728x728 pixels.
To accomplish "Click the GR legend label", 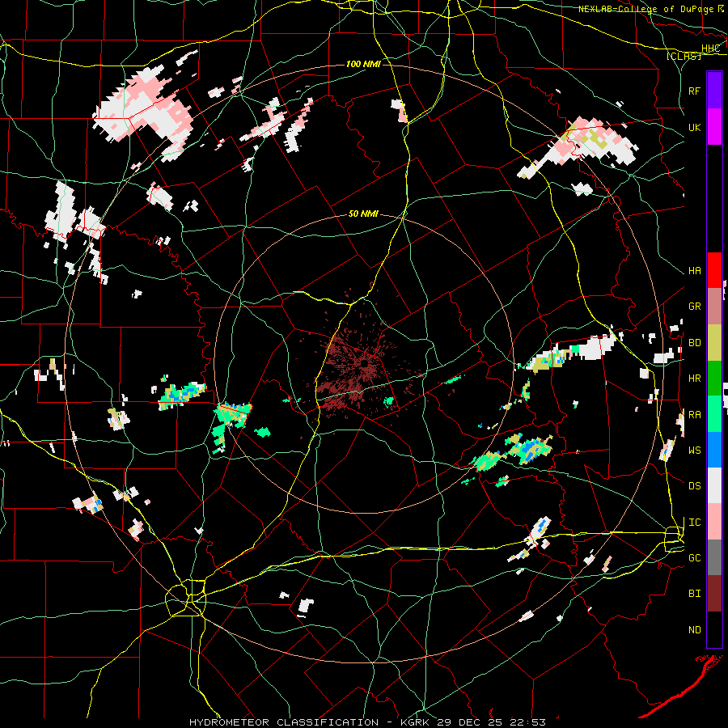I will (695, 307).
